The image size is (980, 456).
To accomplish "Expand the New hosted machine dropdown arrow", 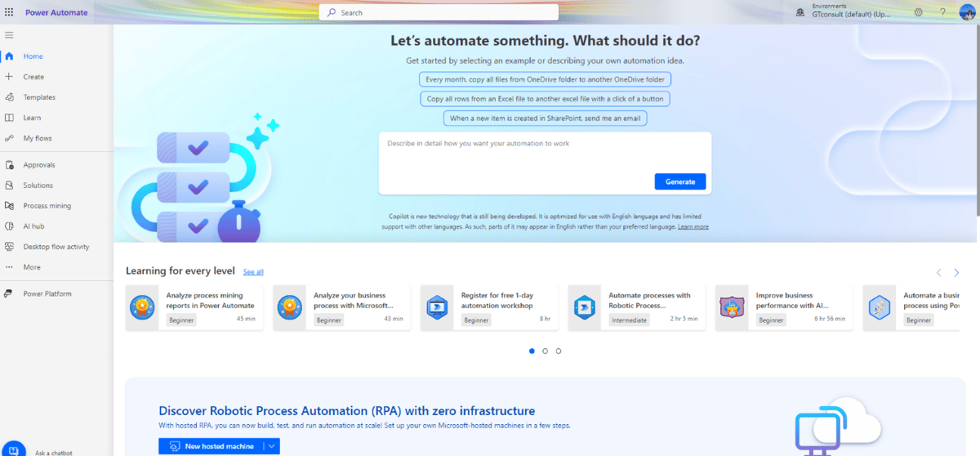I will tap(271, 446).
